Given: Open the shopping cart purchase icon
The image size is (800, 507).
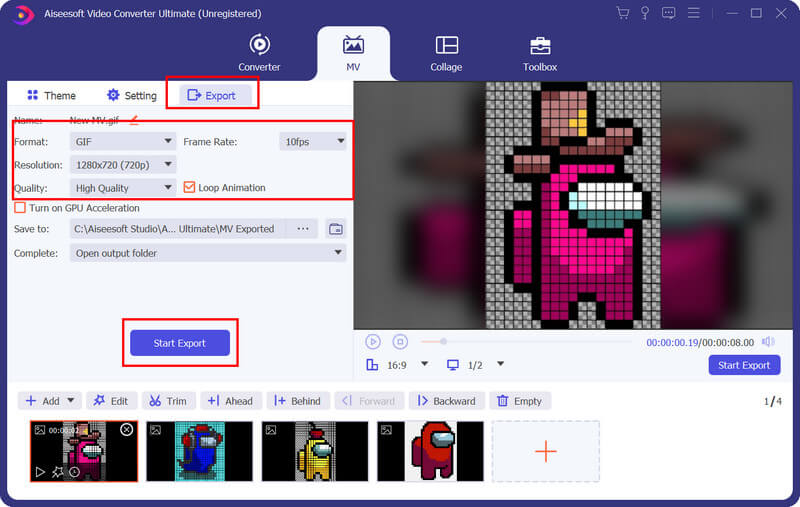Looking at the screenshot, I should 622,13.
